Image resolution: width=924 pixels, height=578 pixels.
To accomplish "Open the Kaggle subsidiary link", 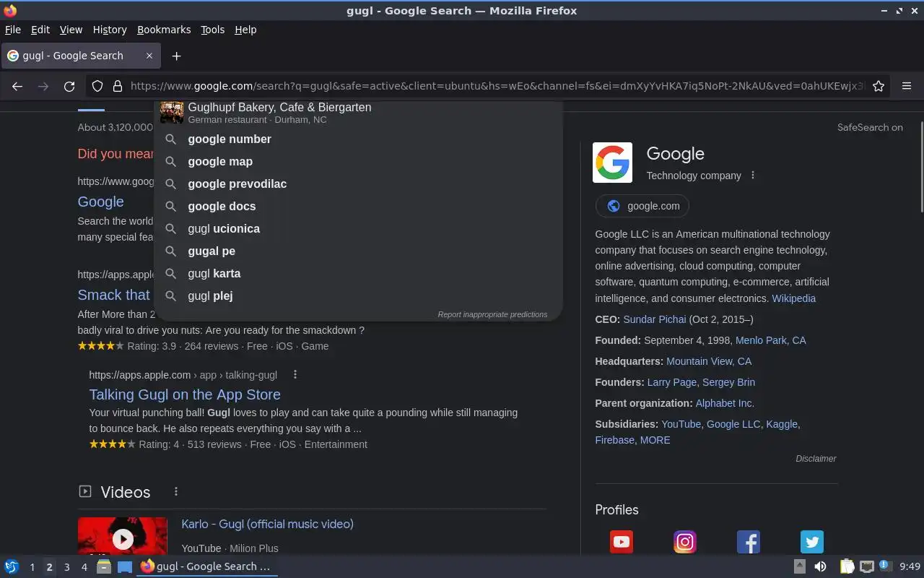I will coord(782,423).
